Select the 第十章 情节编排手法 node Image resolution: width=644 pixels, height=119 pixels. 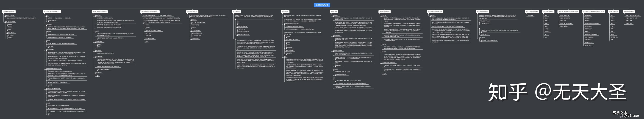[483, 12]
